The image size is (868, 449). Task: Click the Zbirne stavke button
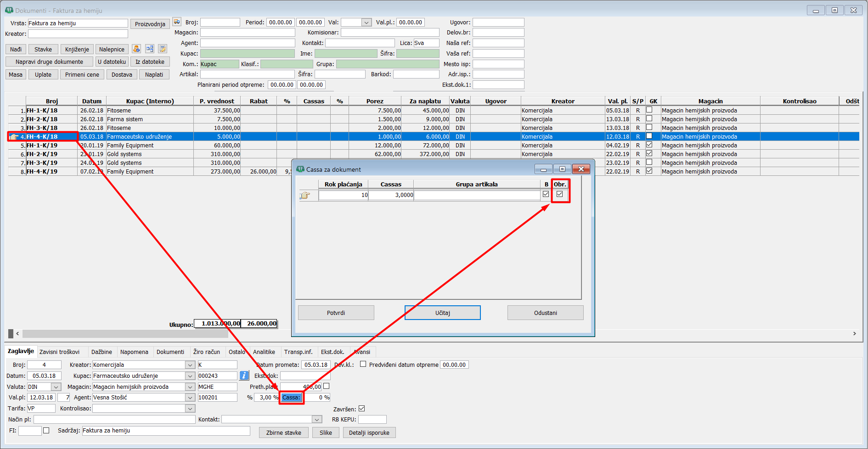284,432
